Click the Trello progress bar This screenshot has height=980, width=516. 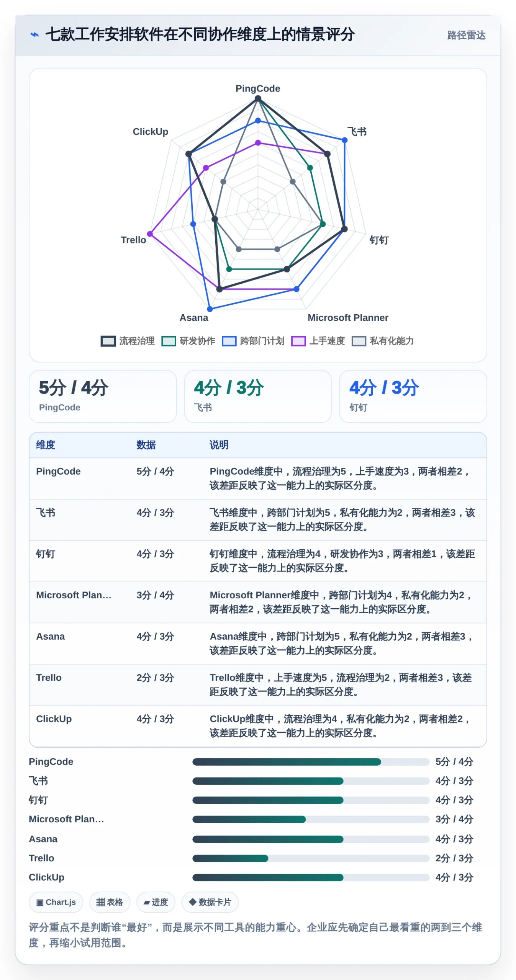(311, 858)
